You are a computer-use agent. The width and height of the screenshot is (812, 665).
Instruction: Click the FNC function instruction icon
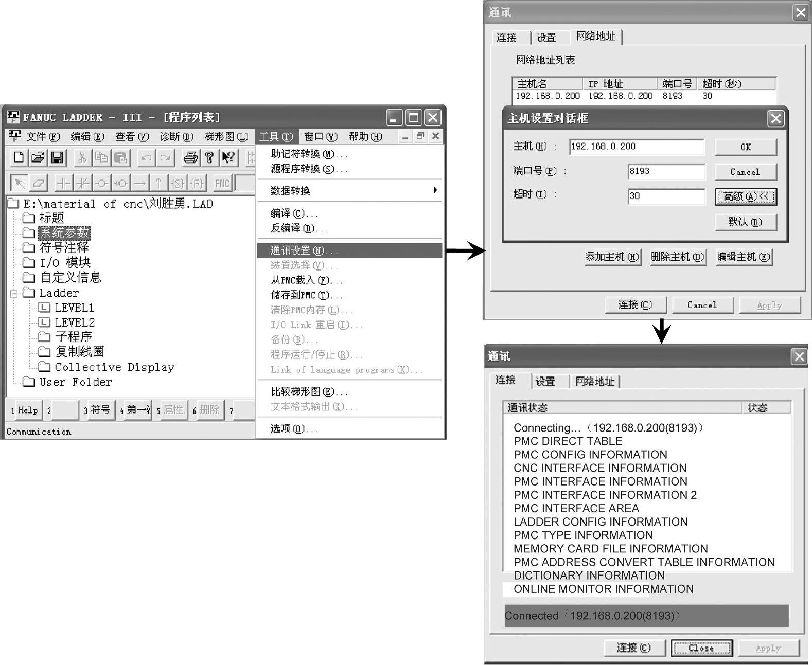pyautogui.click(x=222, y=183)
